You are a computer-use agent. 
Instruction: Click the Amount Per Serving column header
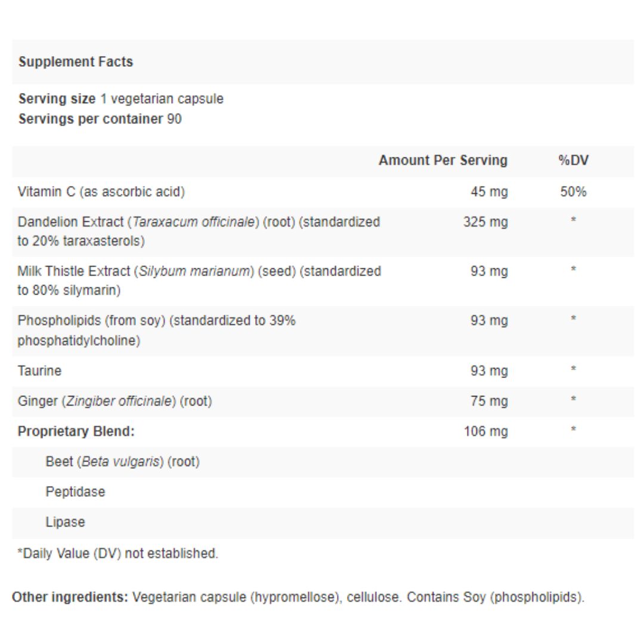tap(442, 160)
